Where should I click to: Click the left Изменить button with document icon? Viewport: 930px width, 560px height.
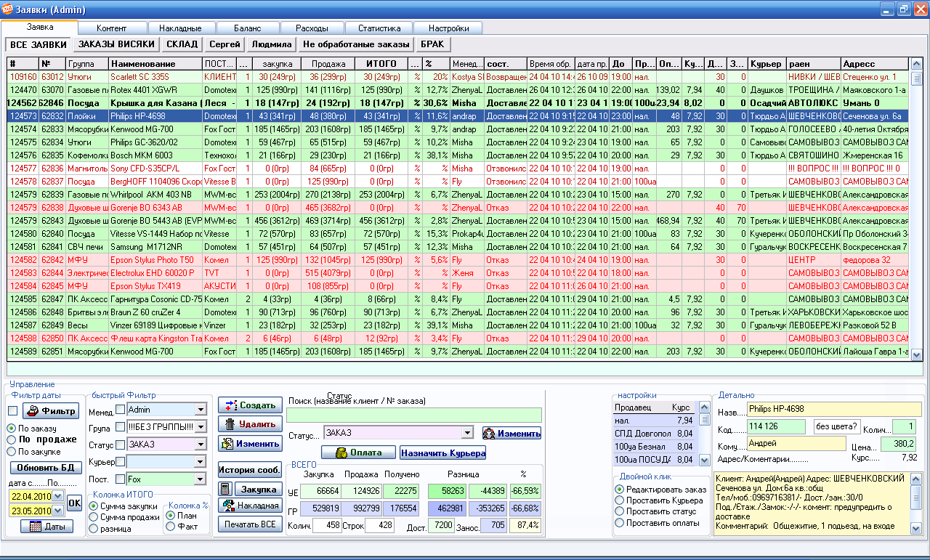[x=250, y=444]
